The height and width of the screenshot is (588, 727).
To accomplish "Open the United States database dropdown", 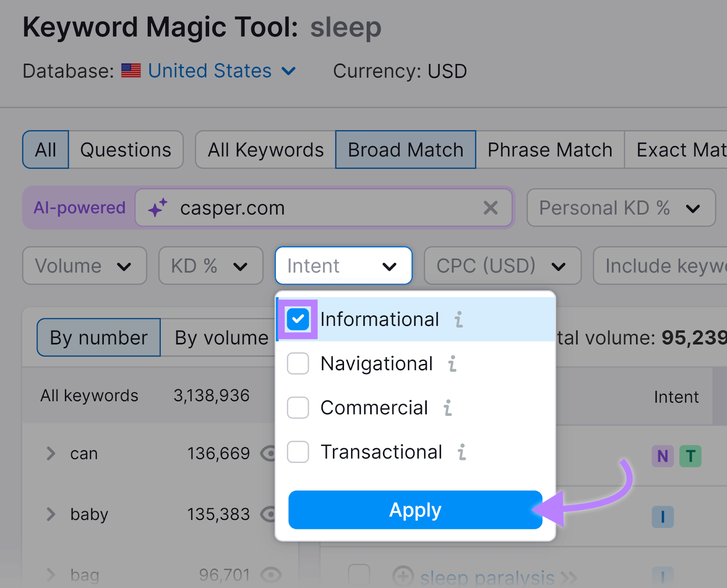I will pos(209,70).
